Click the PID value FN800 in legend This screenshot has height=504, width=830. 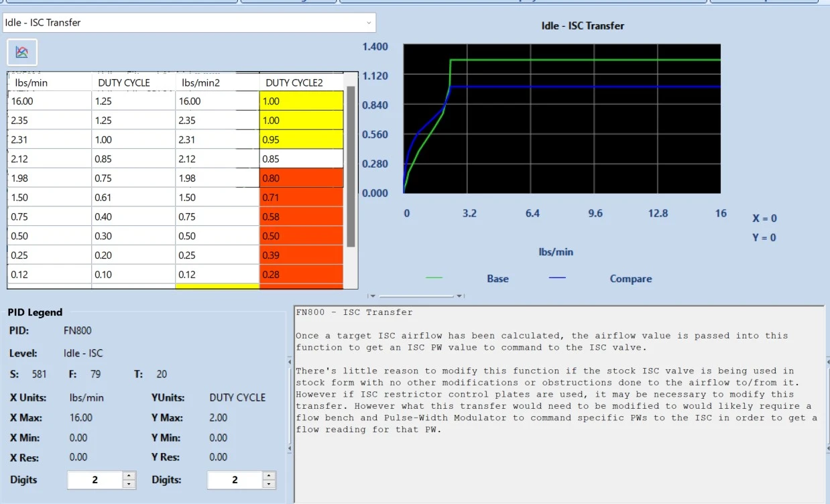(78, 330)
